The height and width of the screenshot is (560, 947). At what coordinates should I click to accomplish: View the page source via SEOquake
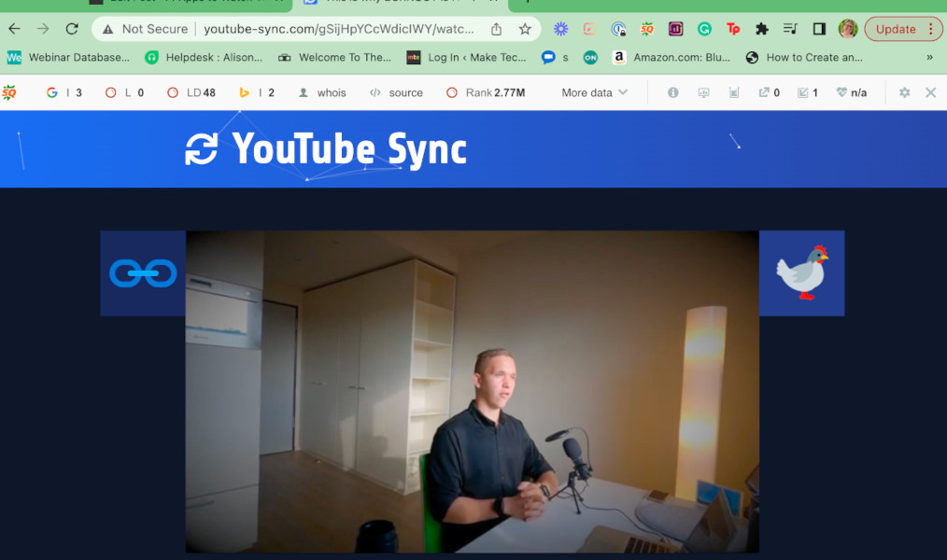coord(396,92)
